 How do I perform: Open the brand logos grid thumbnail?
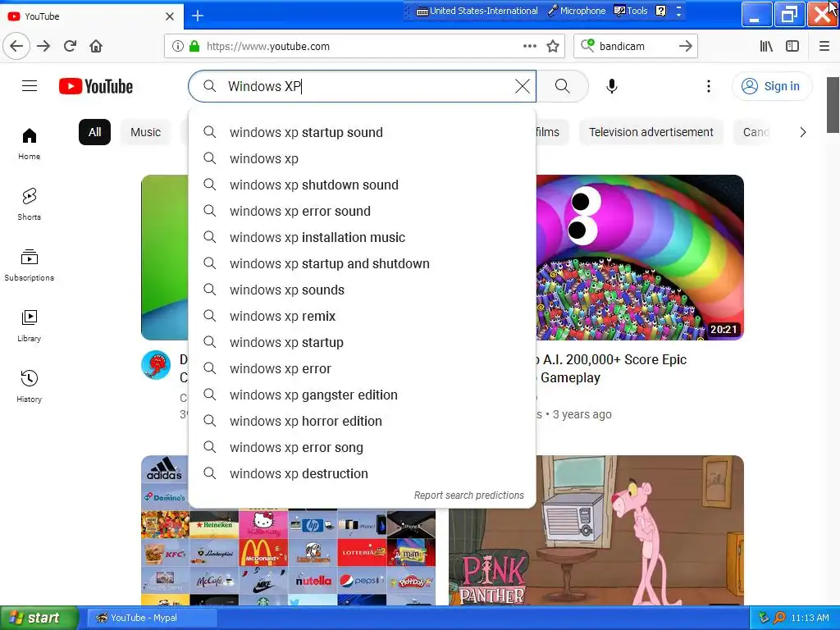click(288, 557)
